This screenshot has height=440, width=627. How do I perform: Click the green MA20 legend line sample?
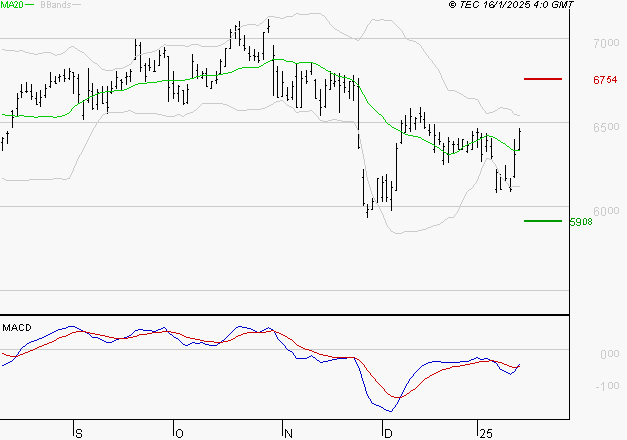tap(30, 5)
